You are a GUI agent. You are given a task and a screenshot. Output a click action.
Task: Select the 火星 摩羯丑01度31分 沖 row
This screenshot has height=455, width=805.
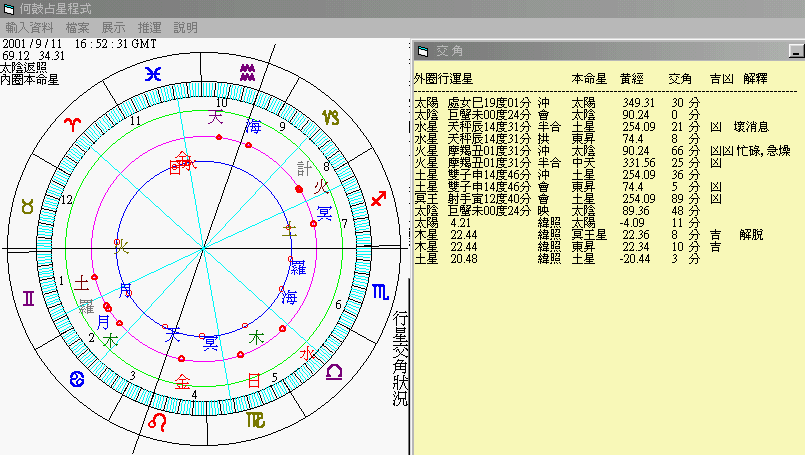click(x=602, y=151)
